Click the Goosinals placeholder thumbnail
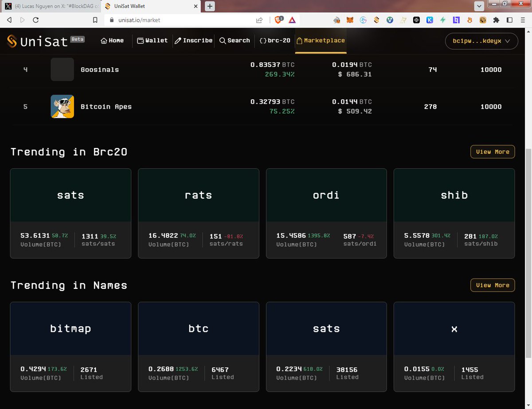 [x=63, y=70]
